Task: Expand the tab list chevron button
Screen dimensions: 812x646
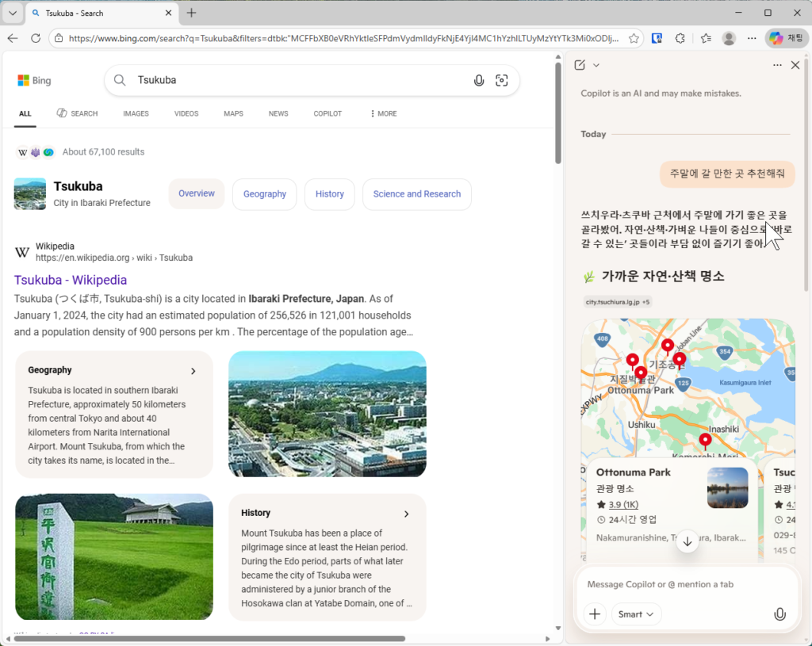Action: pos(13,13)
